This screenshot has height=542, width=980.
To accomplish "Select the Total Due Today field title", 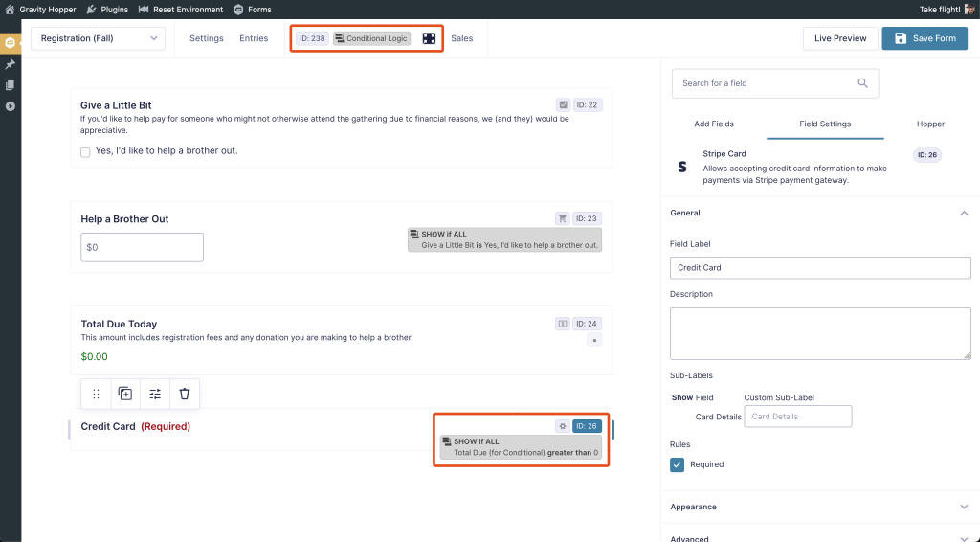I will pos(119,324).
